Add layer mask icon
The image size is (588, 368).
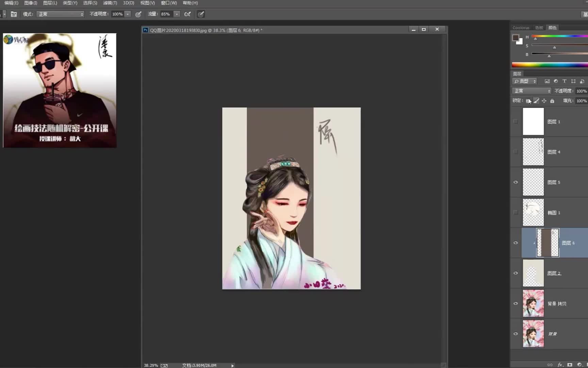click(570, 365)
